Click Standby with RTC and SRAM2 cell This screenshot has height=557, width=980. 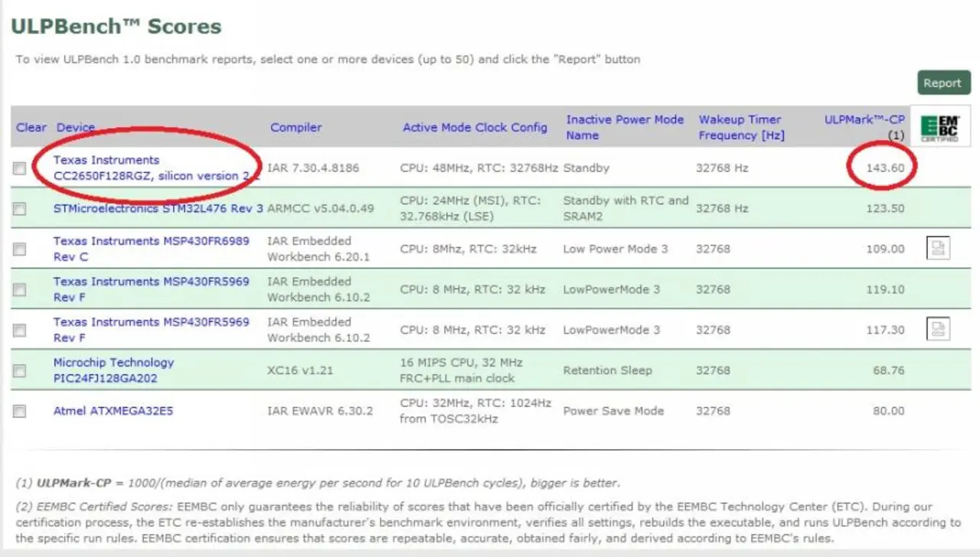(x=626, y=208)
